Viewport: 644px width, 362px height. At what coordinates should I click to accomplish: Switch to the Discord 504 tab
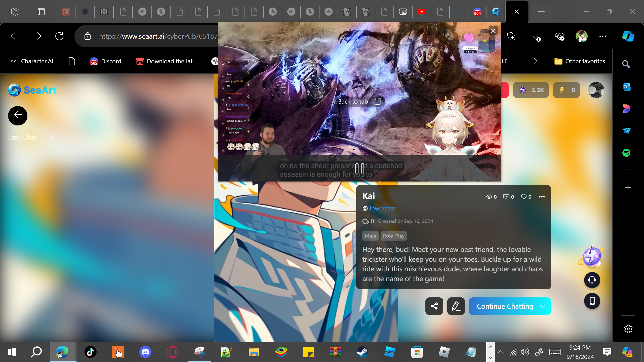point(477,12)
